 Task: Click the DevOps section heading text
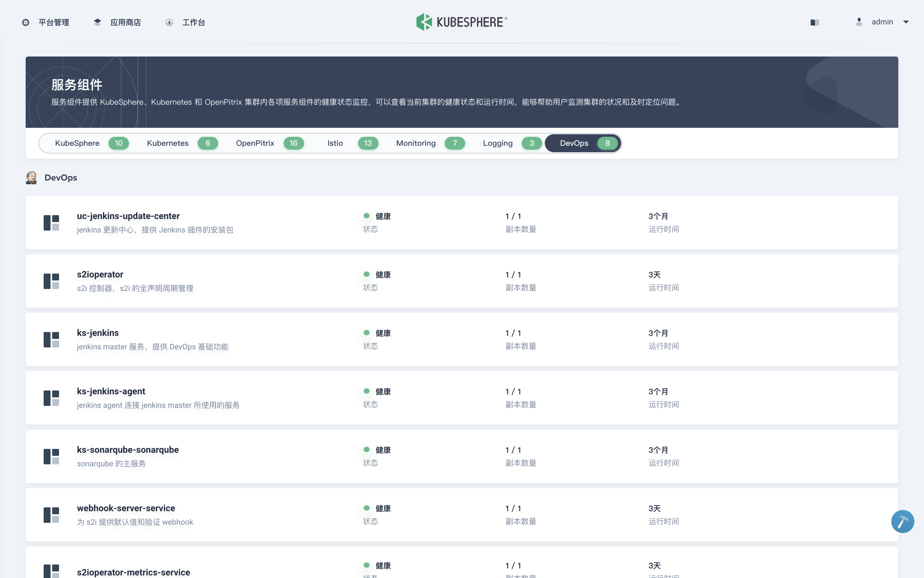(61, 178)
